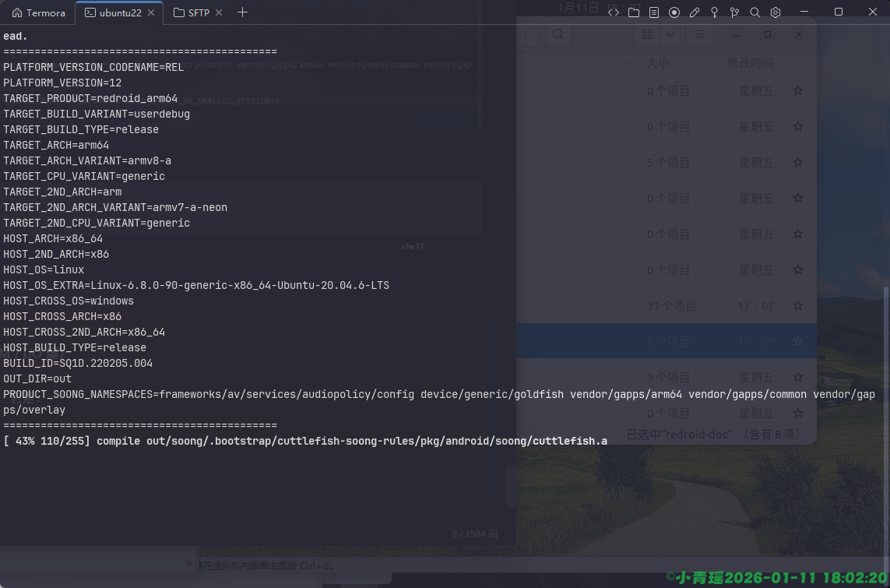Switch to the Termora home tab

39,12
